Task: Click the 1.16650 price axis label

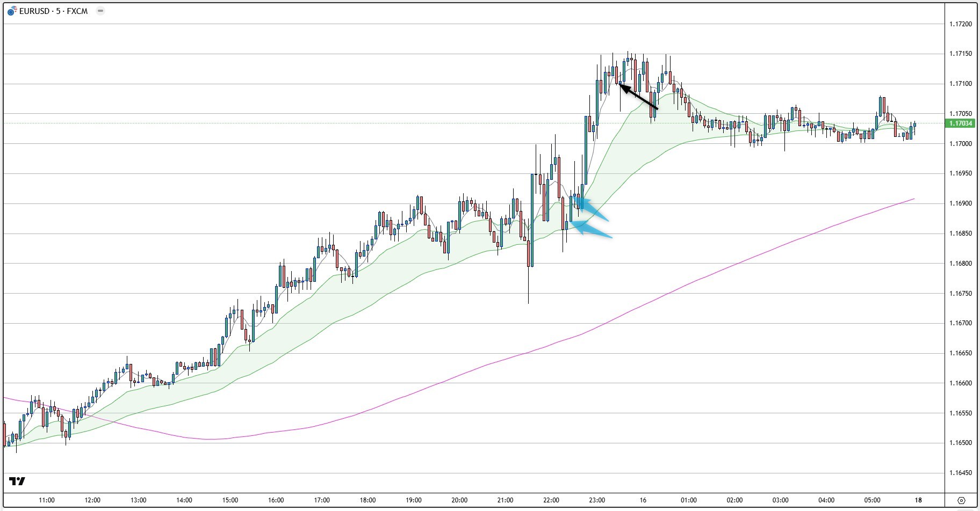Action: click(961, 353)
